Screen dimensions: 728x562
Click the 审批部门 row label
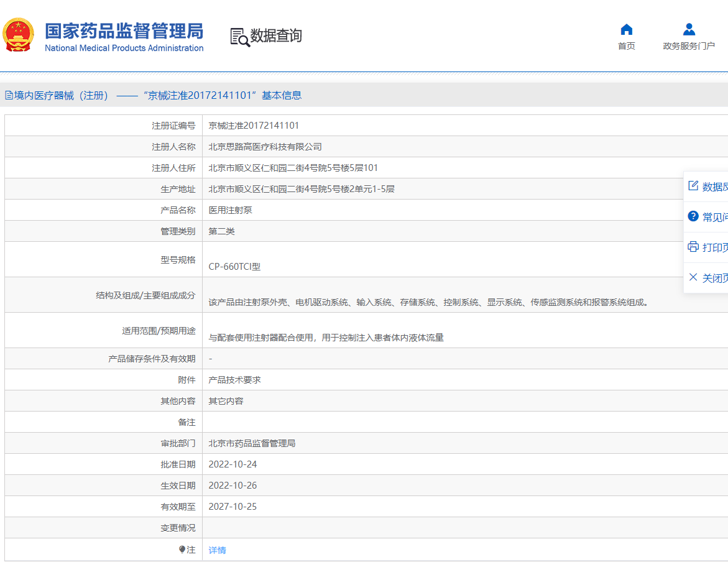point(178,443)
